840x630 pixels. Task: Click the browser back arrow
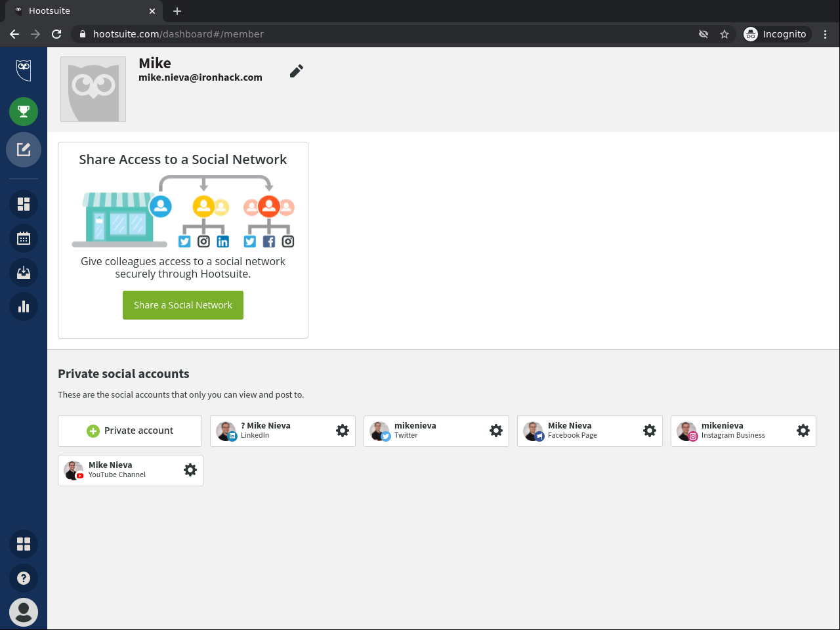(x=14, y=34)
